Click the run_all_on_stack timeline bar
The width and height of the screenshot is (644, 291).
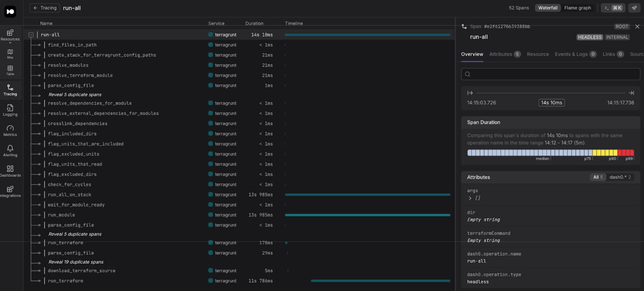tap(368, 195)
